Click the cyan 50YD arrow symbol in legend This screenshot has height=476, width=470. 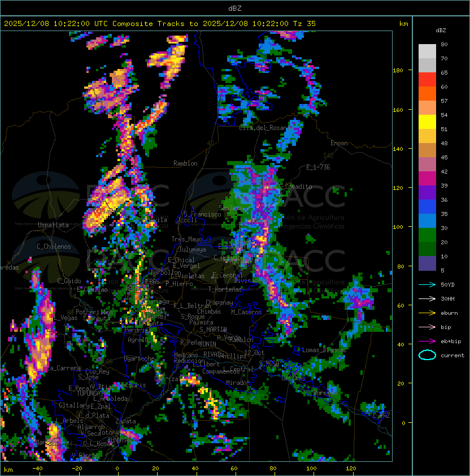[x=427, y=285]
